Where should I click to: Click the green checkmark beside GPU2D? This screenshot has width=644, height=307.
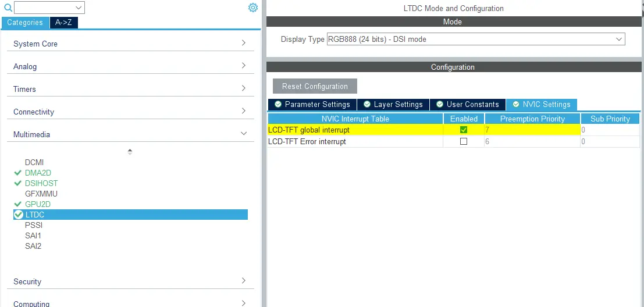click(x=17, y=204)
